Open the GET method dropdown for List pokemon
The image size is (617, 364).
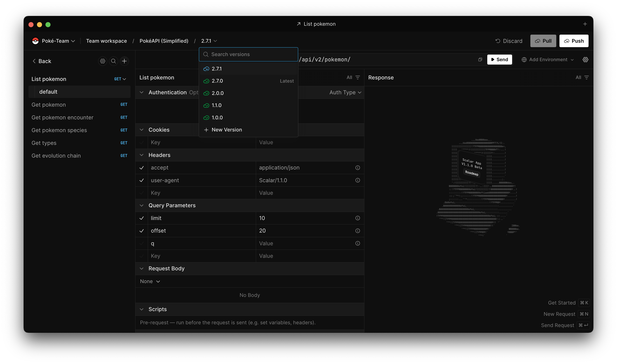click(x=120, y=79)
